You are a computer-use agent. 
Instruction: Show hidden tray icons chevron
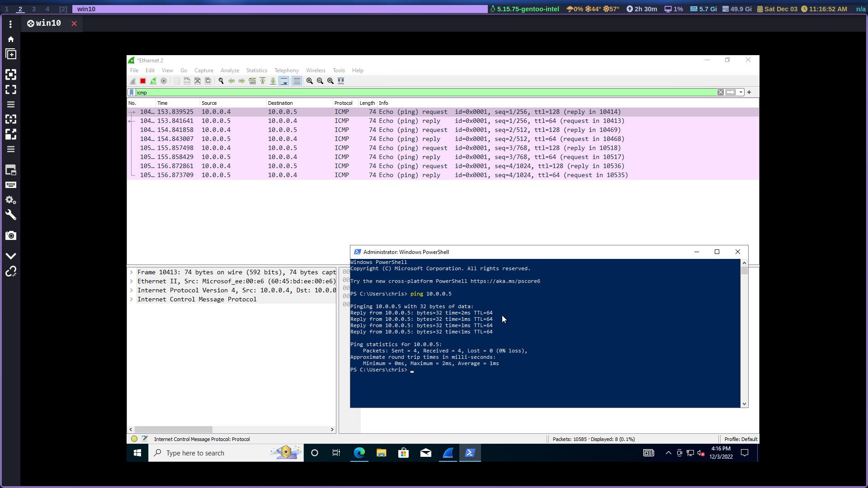point(668,453)
